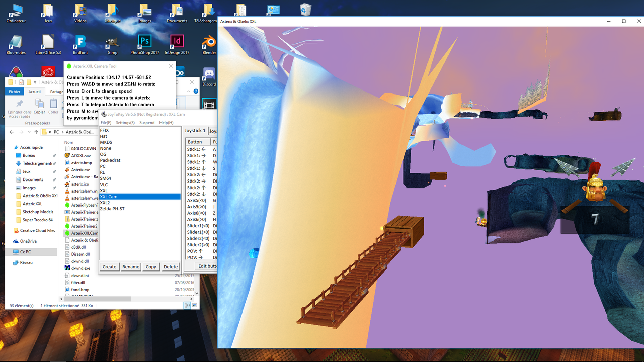This screenshot has width=644, height=362.
Task: Select the SM64 profile
Action: 139,178
